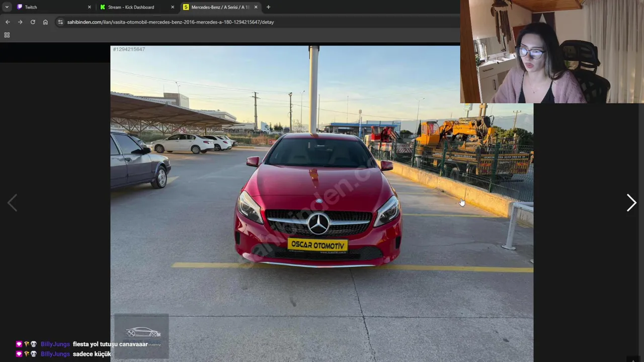The image size is (644, 362).
Task: Open the tab search dropdown
Action: click(7, 7)
